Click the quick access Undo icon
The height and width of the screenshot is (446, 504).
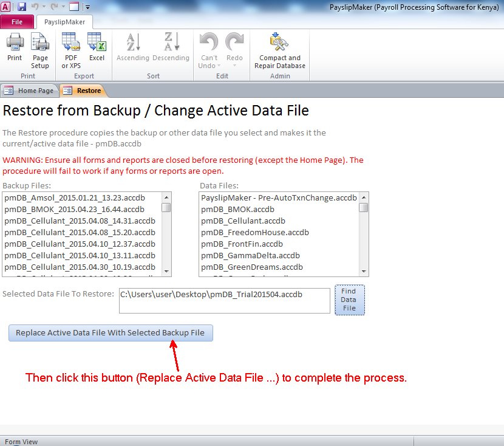35,7
